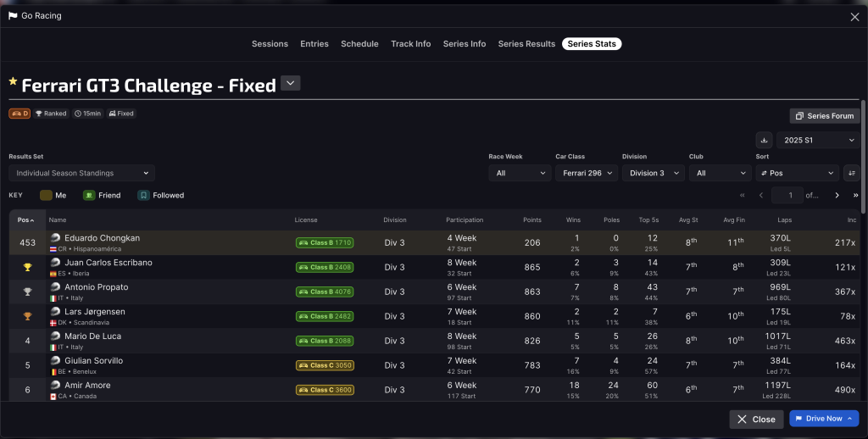Click the download standings icon

coord(764,140)
